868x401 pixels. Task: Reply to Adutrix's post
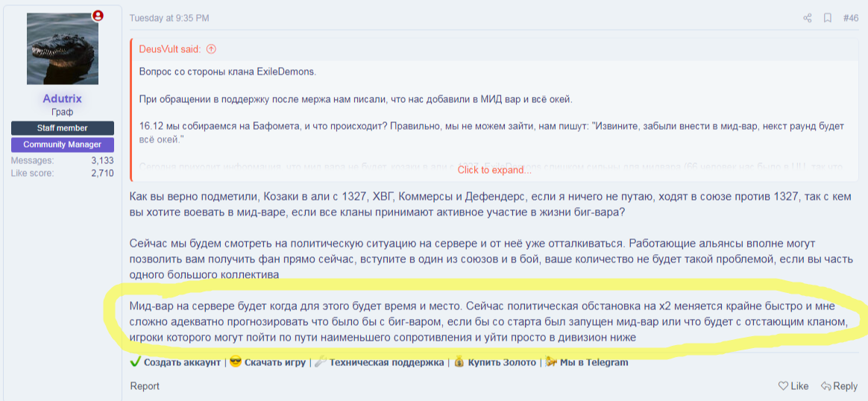(839, 386)
